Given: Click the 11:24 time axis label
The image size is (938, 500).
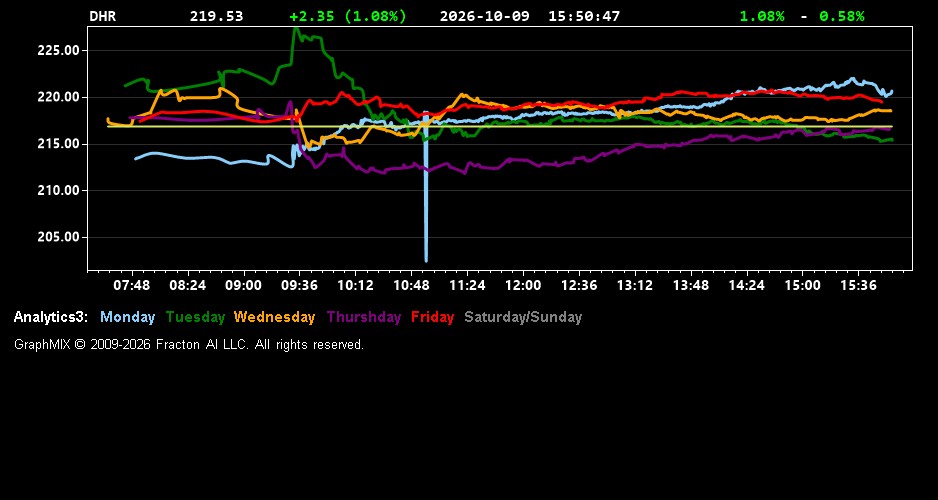Looking at the screenshot, I should tap(467, 286).
